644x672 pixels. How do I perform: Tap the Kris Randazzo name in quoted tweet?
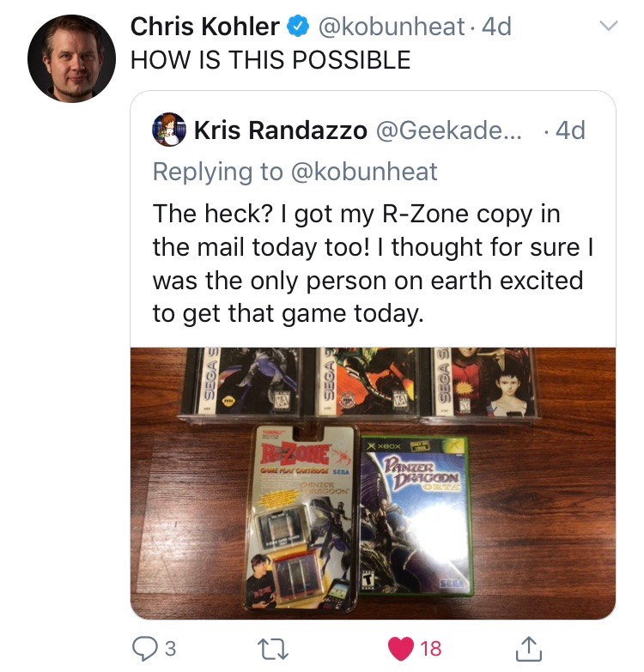[x=281, y=130]
